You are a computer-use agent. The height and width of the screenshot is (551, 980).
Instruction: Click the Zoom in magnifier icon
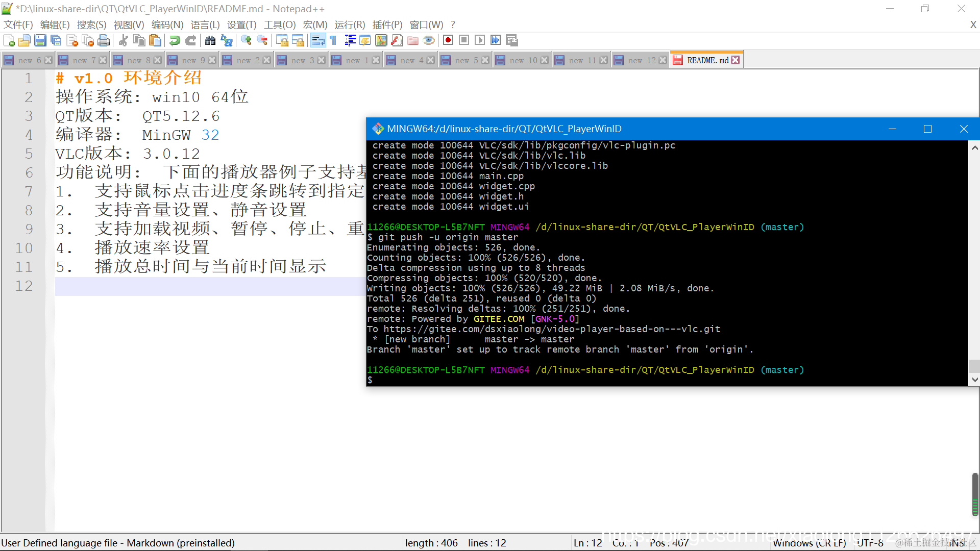tap(246, 40)
